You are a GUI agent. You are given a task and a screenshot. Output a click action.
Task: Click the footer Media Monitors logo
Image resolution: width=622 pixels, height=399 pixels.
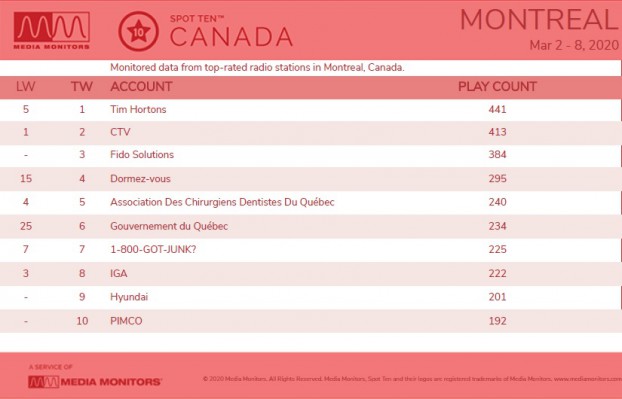pos(95,382)
